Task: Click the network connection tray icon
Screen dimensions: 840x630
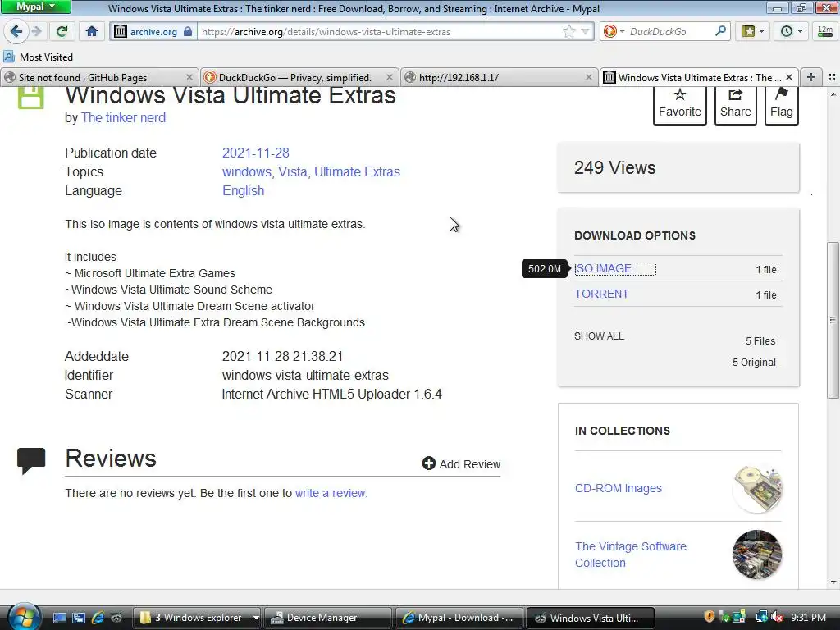Action: coord(761,617)
